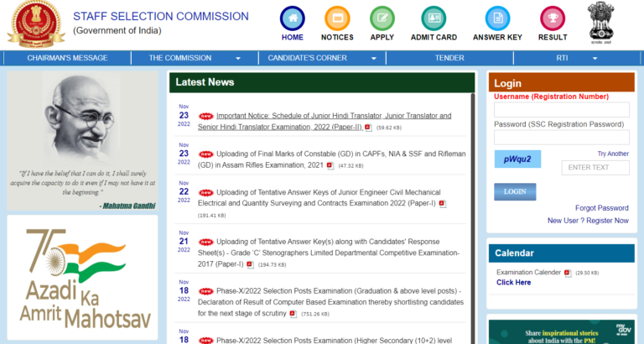Click the SSC logo emblem
Viewport: 644px width, 344px height.
point(35,23)
